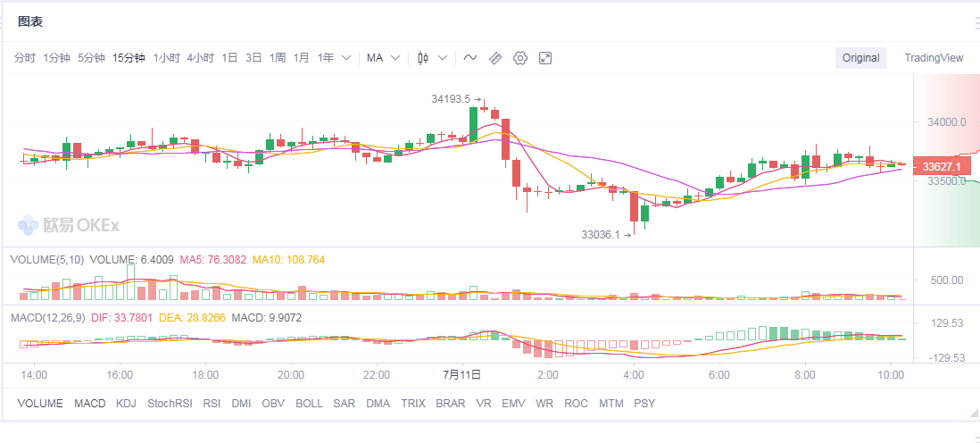The width and height of the screenshot is (980, 443).
Task: Expand the chart type dropdown arrow
Action: [443, 58]
